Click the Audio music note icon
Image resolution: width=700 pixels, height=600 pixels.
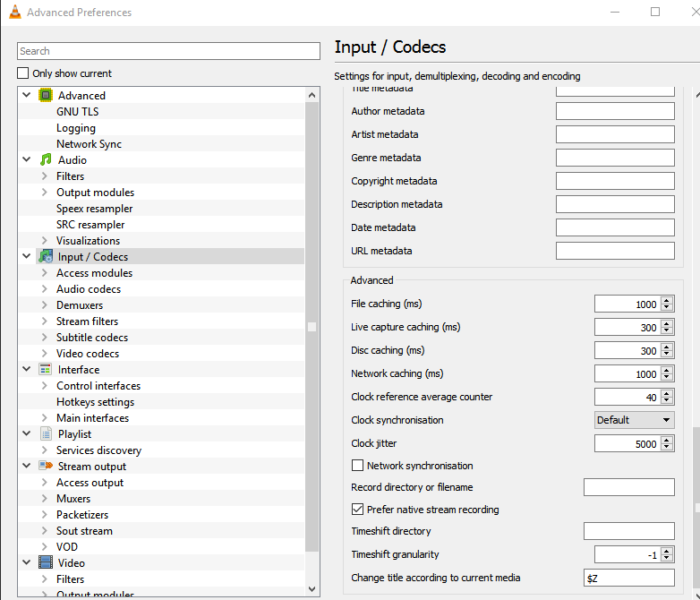tap(46, 160)
